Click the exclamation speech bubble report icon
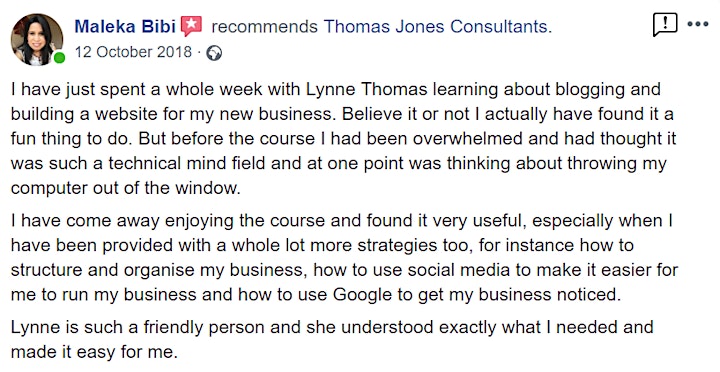 (664, 24)
